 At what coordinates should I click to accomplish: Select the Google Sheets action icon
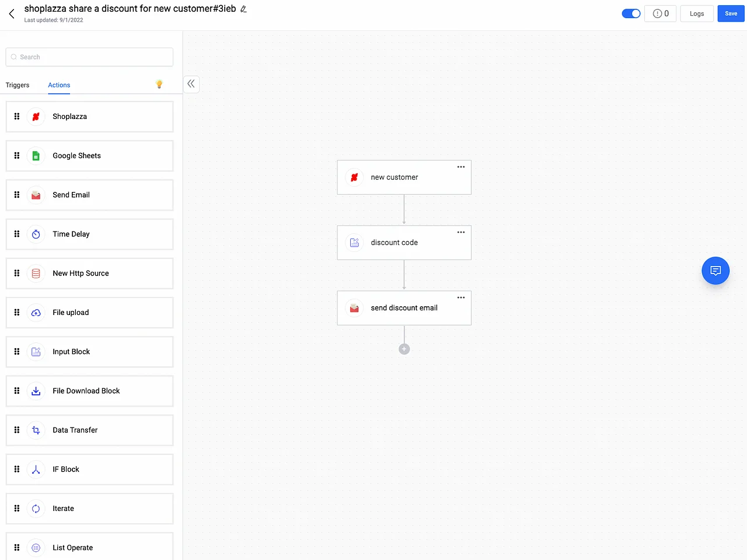click(x=36, y=156)
